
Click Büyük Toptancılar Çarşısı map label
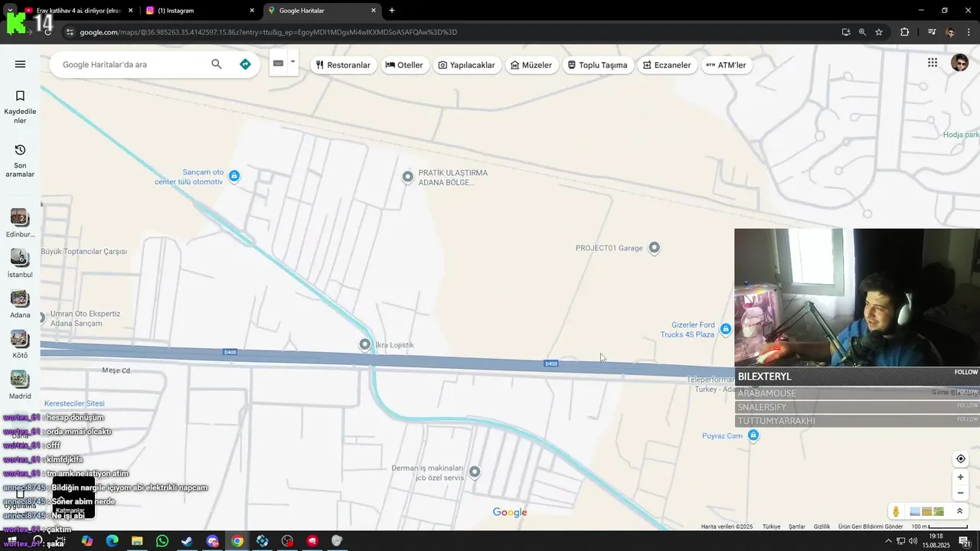point(83,252)
